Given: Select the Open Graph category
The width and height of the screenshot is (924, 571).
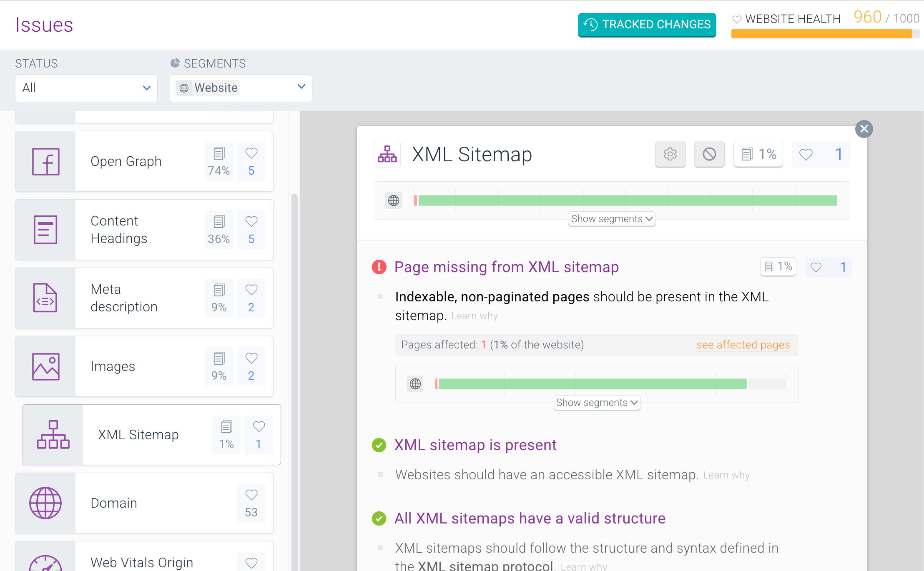Looking at the screenshot, I should coord(144,162).
